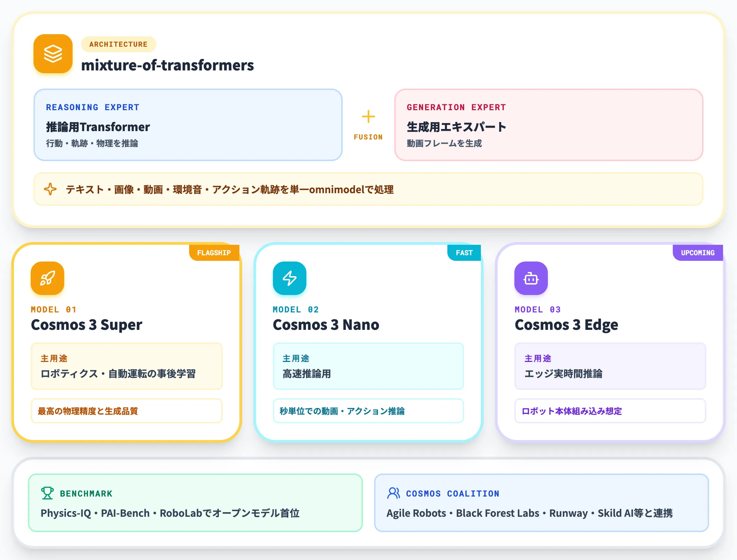Click the 主用途 label on Cosmos 3 Edge
Image resolution: width=737 pixels, height=560 pixels.
538,358
